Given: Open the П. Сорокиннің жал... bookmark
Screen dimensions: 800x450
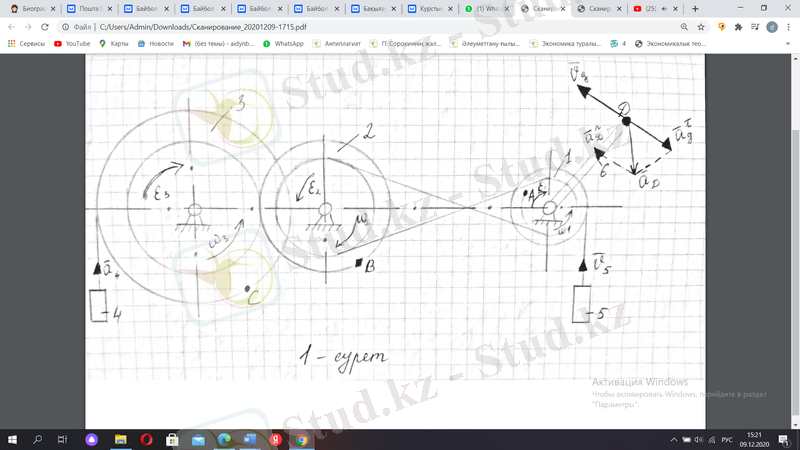Looking at the screenshot, I should click(x=406, y=44).
